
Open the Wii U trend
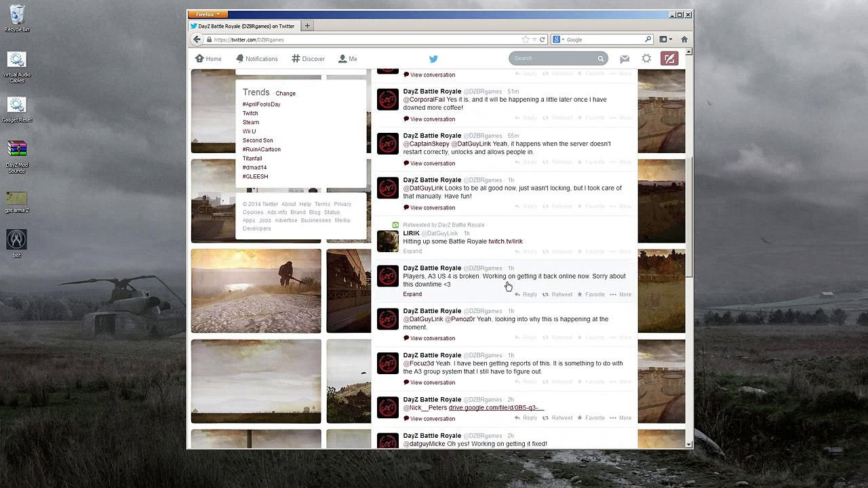coord(249,131)
